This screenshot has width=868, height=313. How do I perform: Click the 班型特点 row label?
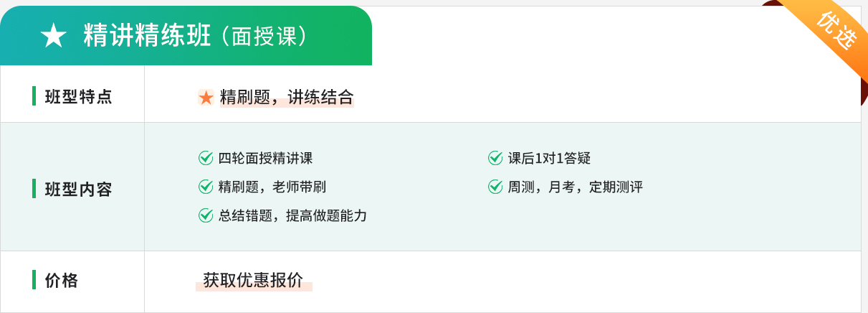coord(78,96)
